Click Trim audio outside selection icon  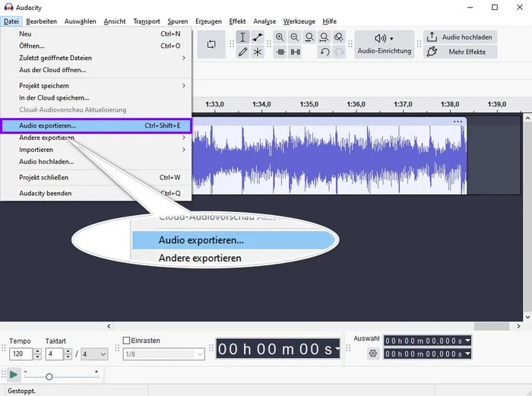(280, 52)
